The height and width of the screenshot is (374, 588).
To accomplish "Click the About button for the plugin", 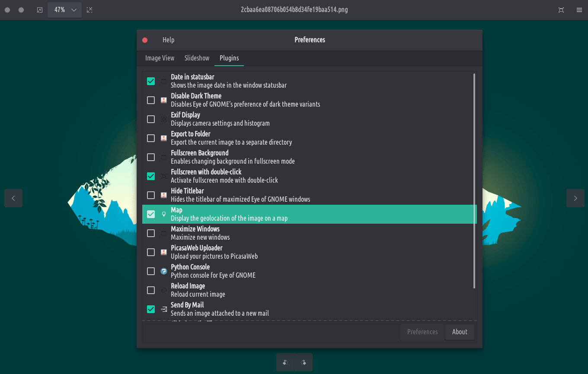I will click(460, 332).
